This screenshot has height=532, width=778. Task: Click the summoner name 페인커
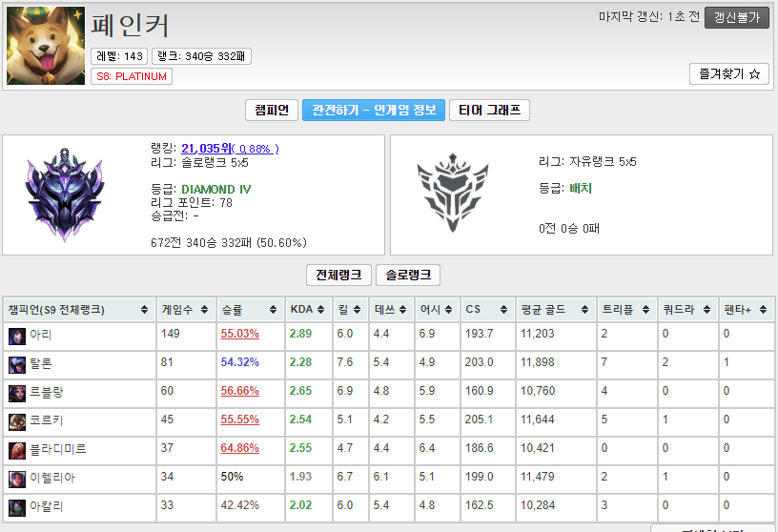130,26
